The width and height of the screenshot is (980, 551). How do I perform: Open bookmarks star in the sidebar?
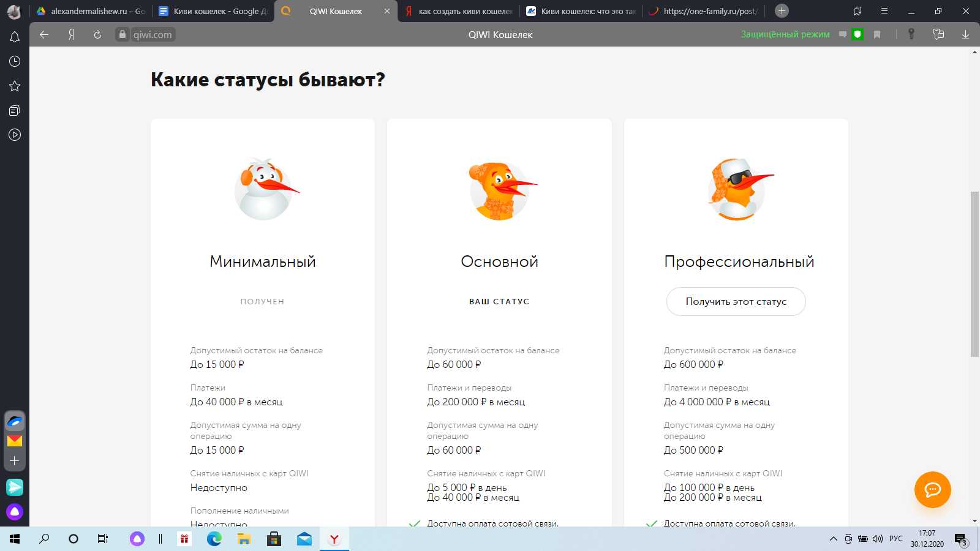click(15, 86)
